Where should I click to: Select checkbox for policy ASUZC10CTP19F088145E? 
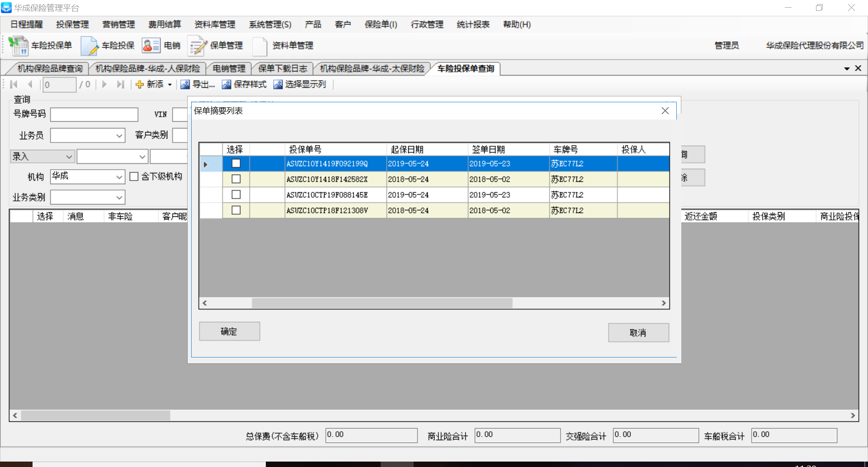coord(236,195)
